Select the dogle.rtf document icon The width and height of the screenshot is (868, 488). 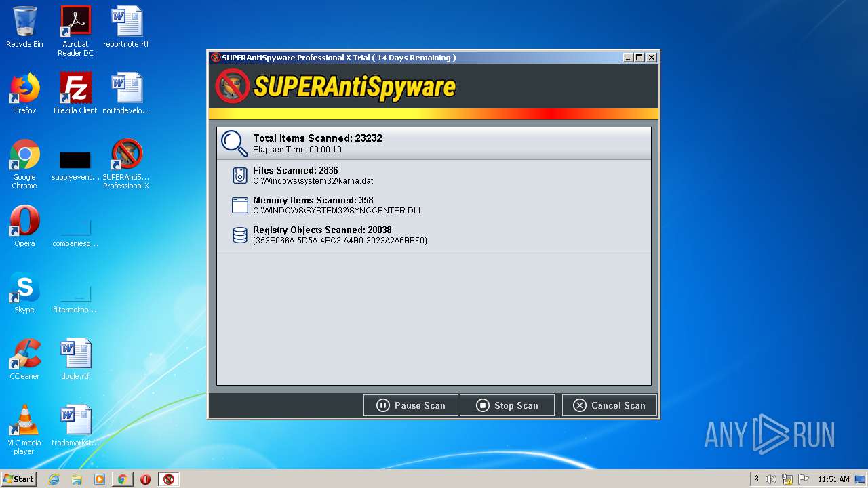click(75, 359)
